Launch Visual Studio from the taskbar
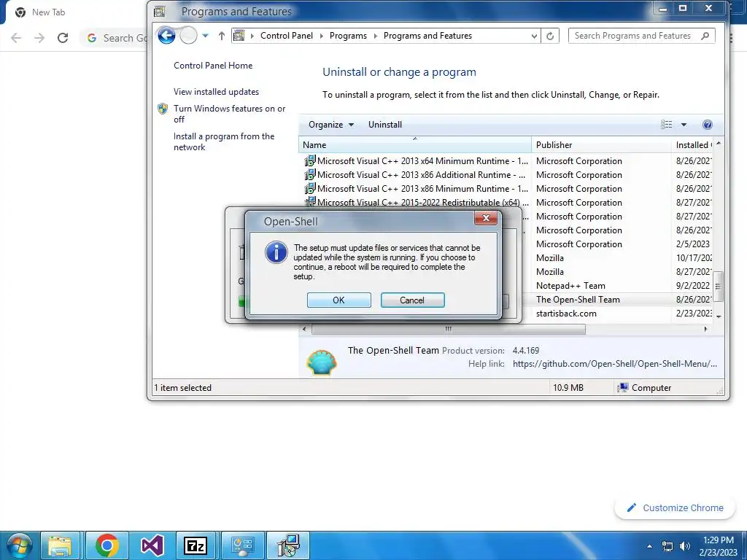This screenshot has width=747, height=560. point(152,545)
